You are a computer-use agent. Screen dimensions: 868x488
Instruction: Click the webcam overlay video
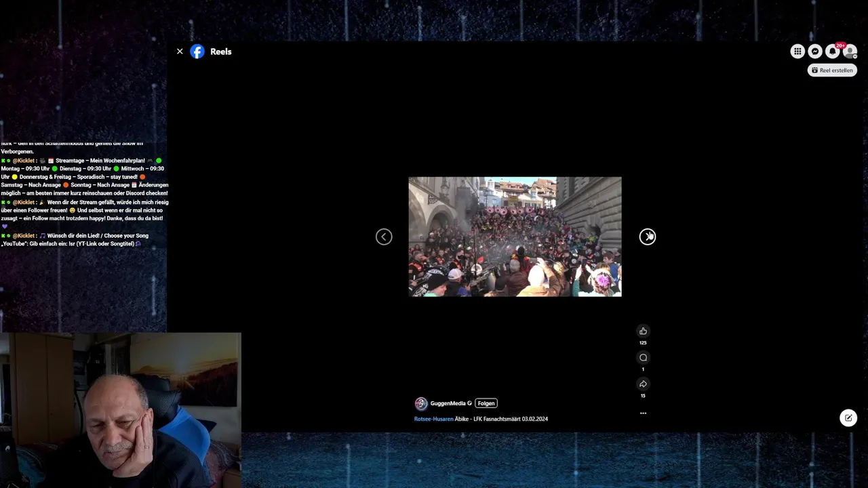click(x=121, y=410)
